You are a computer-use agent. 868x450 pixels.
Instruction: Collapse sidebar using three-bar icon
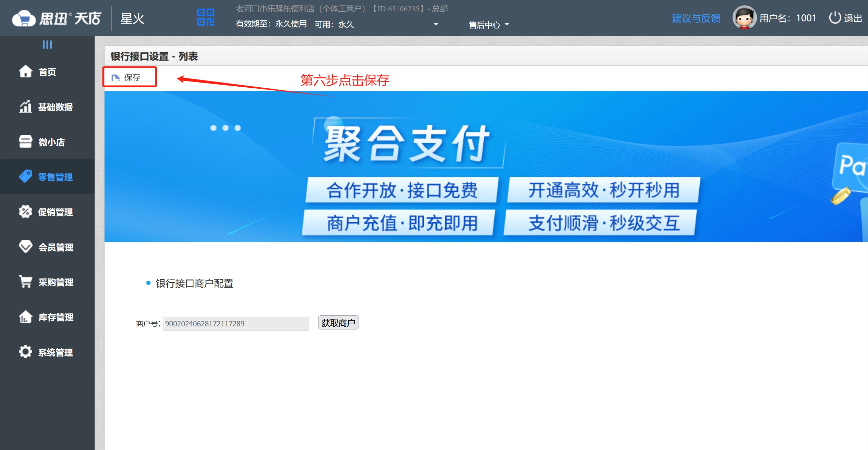(47, 45)
